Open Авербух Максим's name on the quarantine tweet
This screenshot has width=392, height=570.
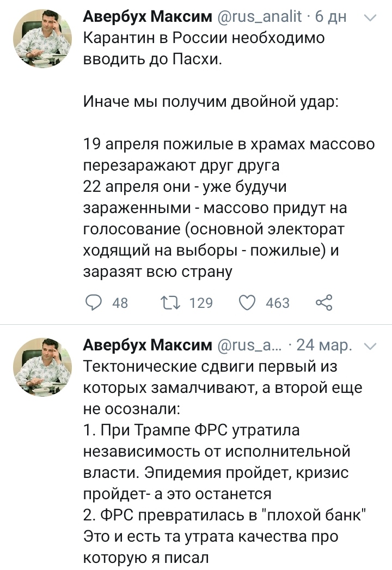(147, 18)
